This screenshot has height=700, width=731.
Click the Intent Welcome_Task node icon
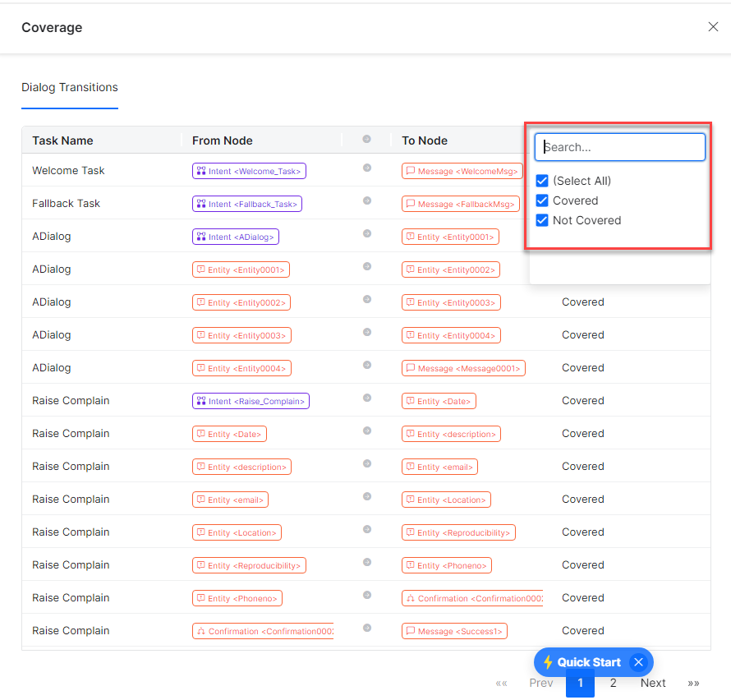[200, 171]
